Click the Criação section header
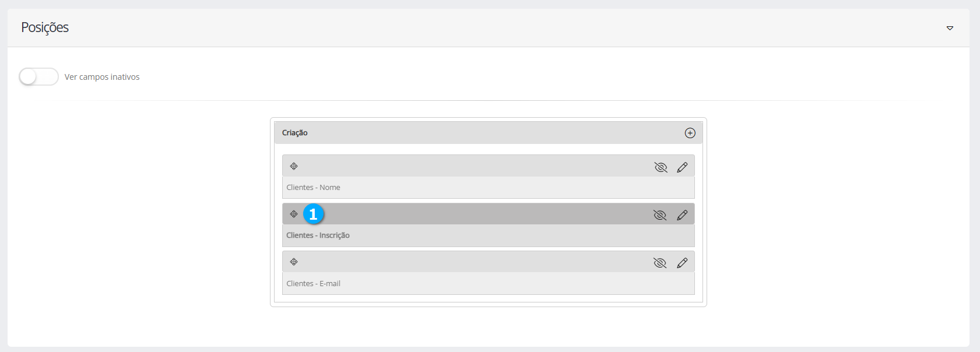This screenshot has height=352, width=980. tap(295, 133)
